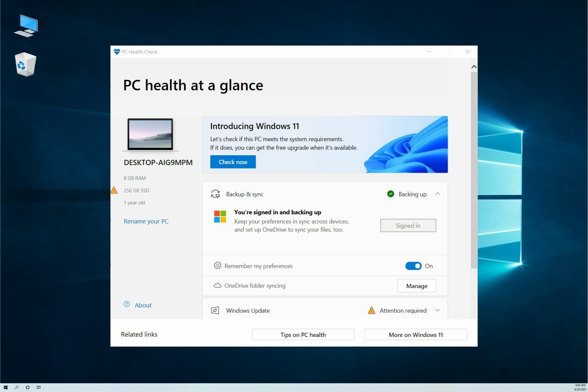Click the Windows Update attention warning icon

(x=371, y=310)
